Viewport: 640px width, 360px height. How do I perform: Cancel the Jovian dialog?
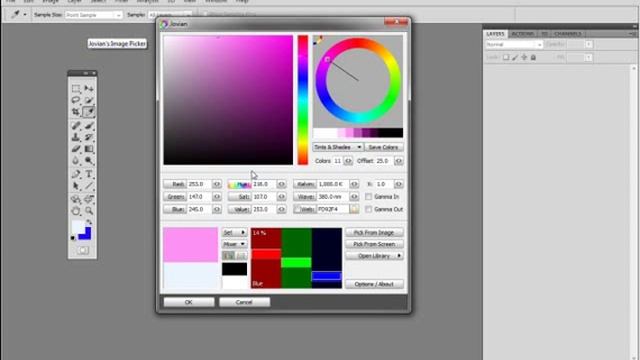(x=244, y=302)
